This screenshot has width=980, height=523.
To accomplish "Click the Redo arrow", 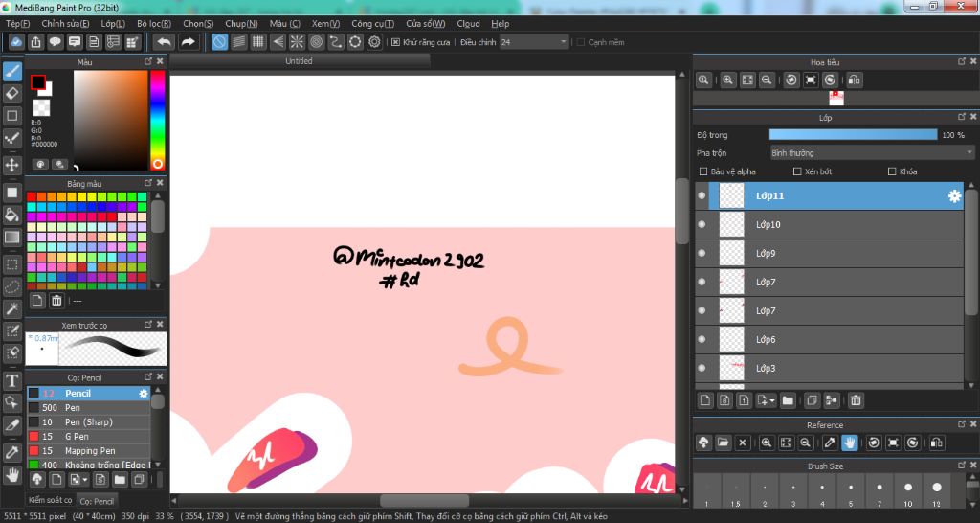I will tap(188, 42).
